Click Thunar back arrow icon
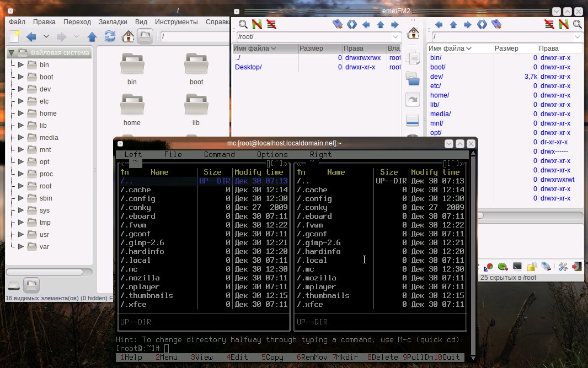Image resolution: width=588 pixels, height=368 pixels. click(x=31, y=37)
